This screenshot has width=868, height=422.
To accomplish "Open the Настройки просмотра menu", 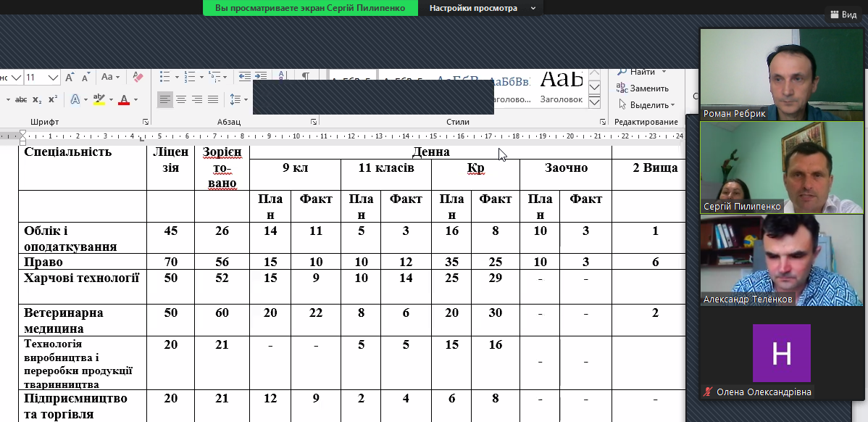I will click(x=482, y=8).
